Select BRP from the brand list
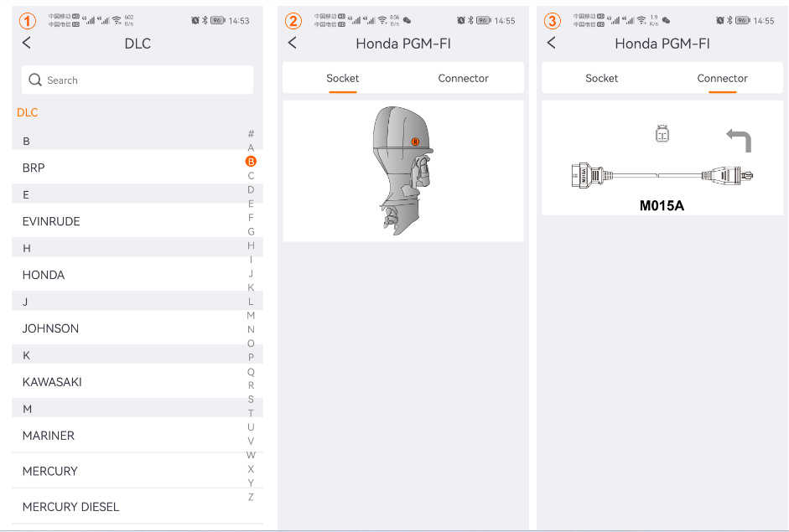 138,168
